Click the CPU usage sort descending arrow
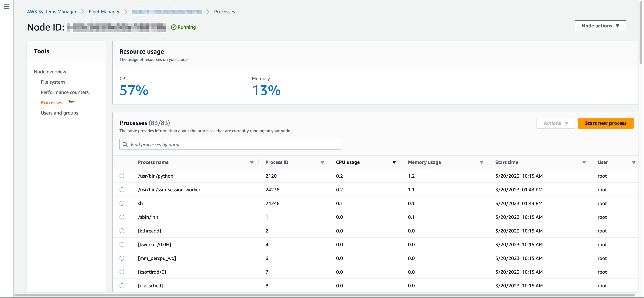644x298 pixels. pos(394,162)
